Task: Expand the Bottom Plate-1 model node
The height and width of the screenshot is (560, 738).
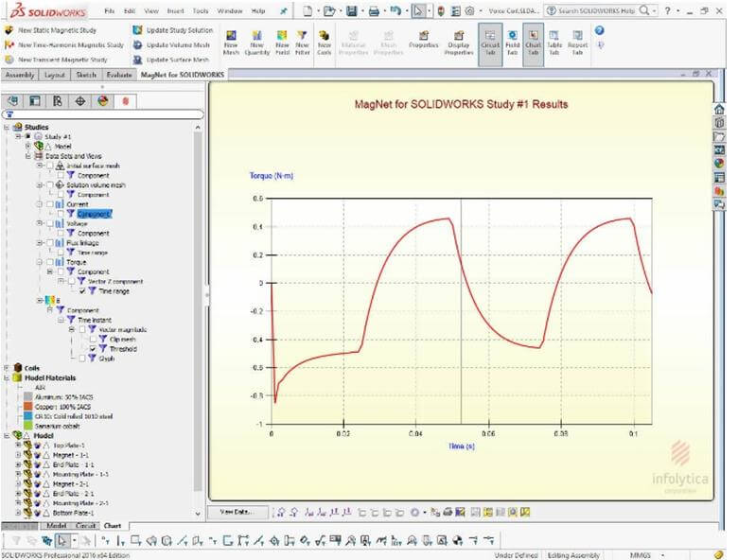Action: (x=18, y=513)
